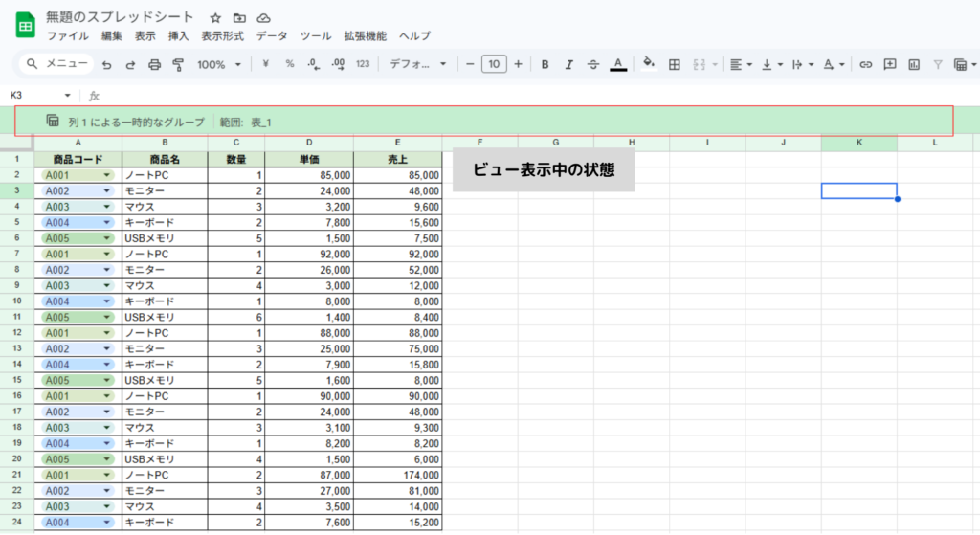Click the move to folder icon
Viewport: 980px width, 535px height.
(x=239, y=18)
